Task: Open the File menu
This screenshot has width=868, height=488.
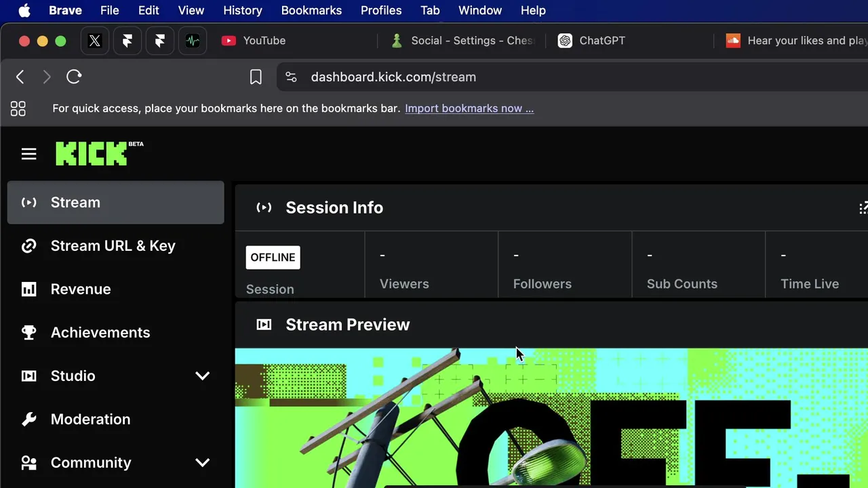Action: pyautogui.click(x=109, y=10)
